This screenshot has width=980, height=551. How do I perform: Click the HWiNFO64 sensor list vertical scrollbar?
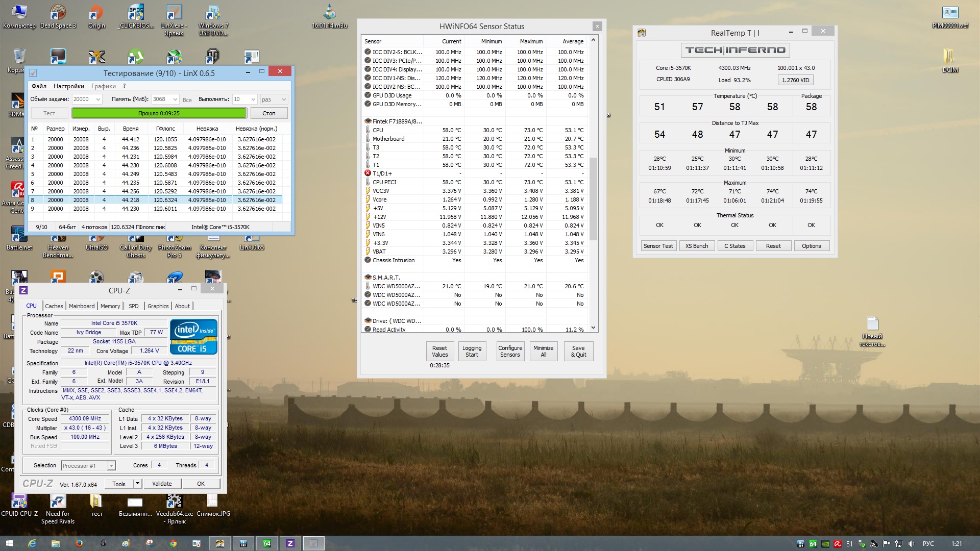tap(593, 199)
